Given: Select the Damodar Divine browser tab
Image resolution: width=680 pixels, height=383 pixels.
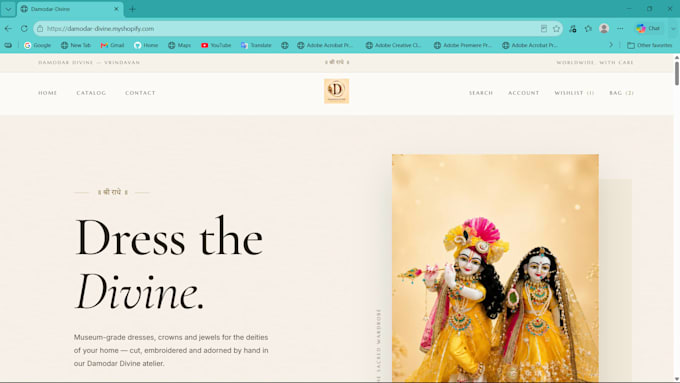Looking at the screenshot, I should [x=70, y=9].
